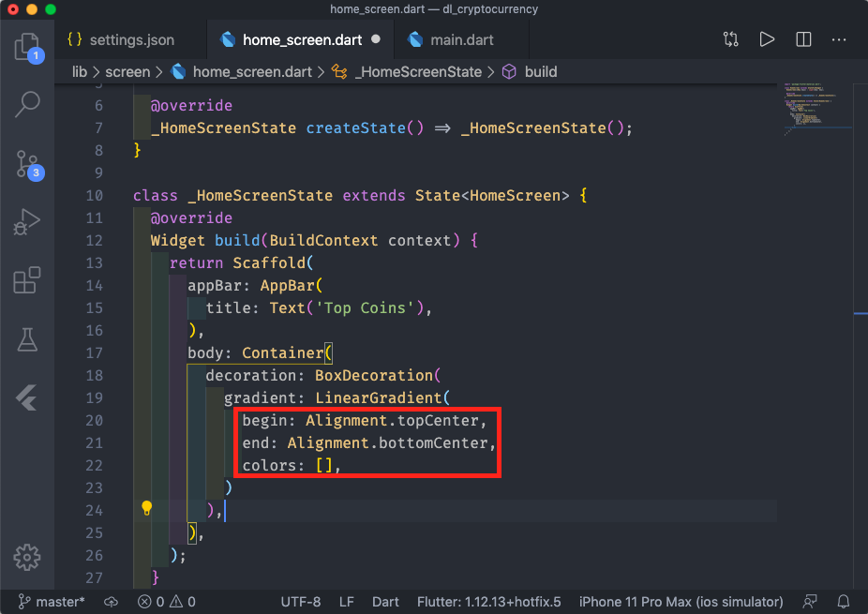Select the Search icon in the activity bar
The height and width of the screenshot is (614, 868).
(x=27, y=103)
